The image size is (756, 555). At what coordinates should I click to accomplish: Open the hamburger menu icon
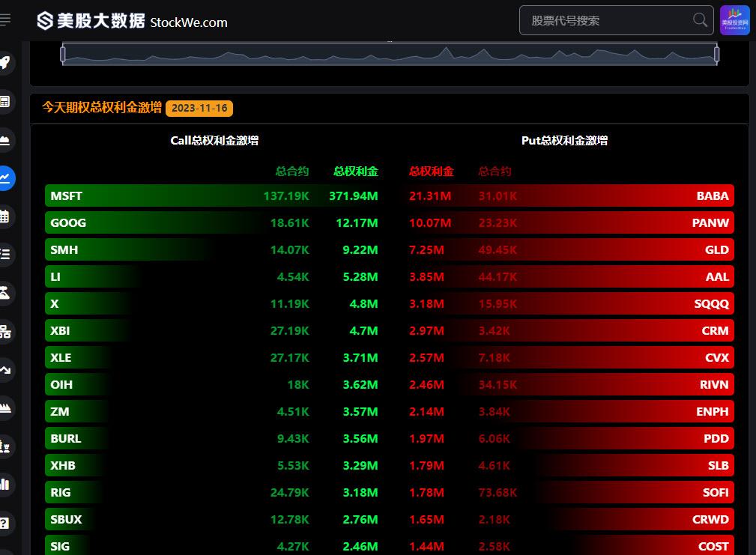[x=4, y=19]
